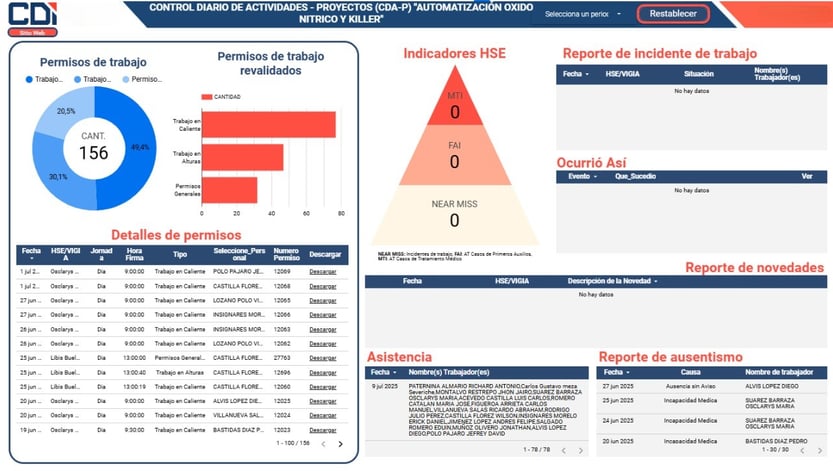Sort Detalles de permisos by Fecha column

(x=31, y=254)
